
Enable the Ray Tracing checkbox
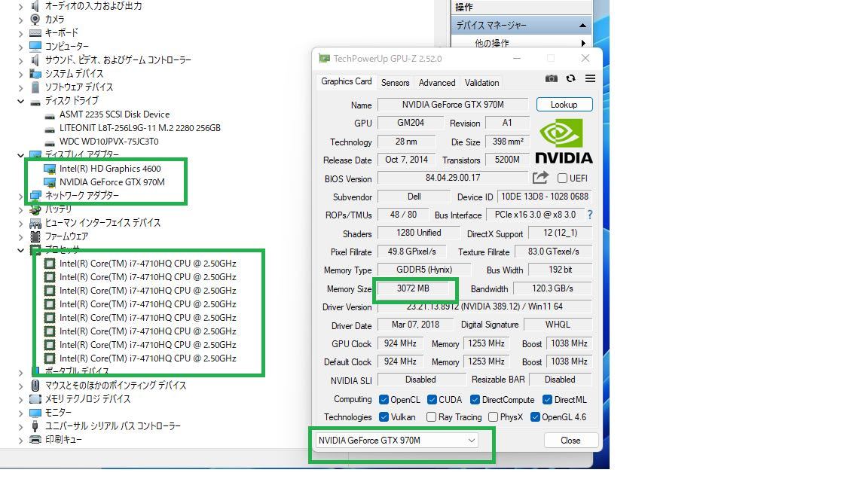click(x=431, y=417)
